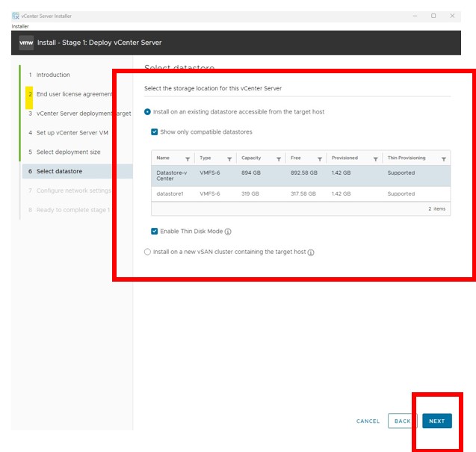Click the Thin Provisioning column header

coord(407,158)
